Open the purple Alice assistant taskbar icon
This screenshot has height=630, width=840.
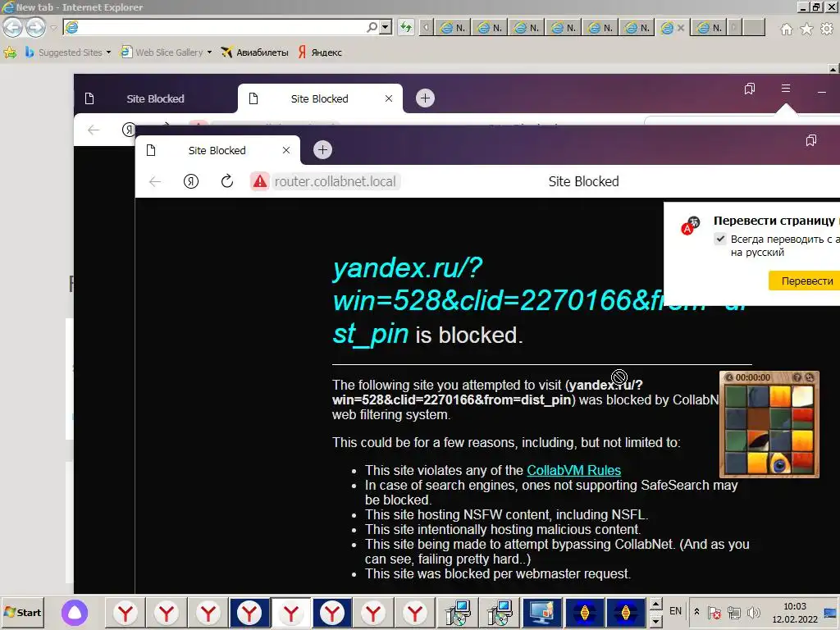(75, 612)
